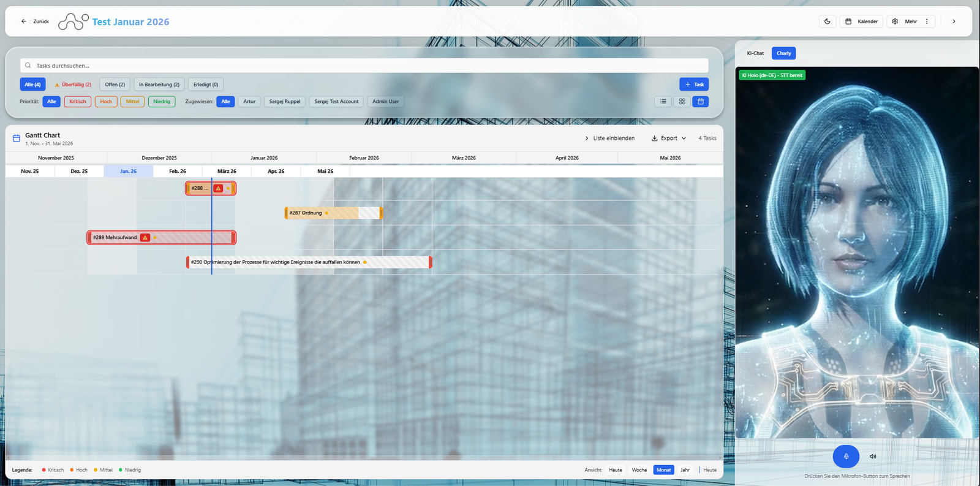
Task: Click the warning icon on #289 Mehraufwand
Action: [145, 237]
